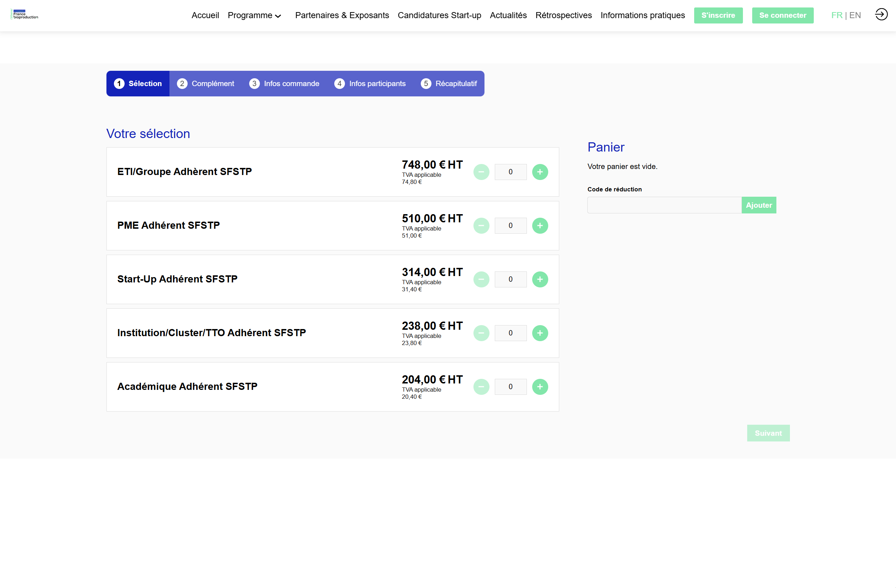Image resolution: width=896 pixels, height=588 pixels.
Task: Click quantity field for Académique Adhérent
Action: 510,387
